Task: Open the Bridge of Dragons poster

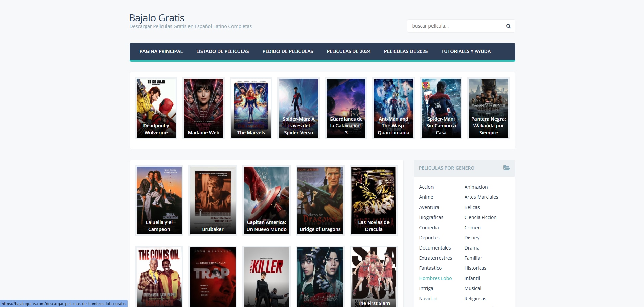Action: point(320,200)
